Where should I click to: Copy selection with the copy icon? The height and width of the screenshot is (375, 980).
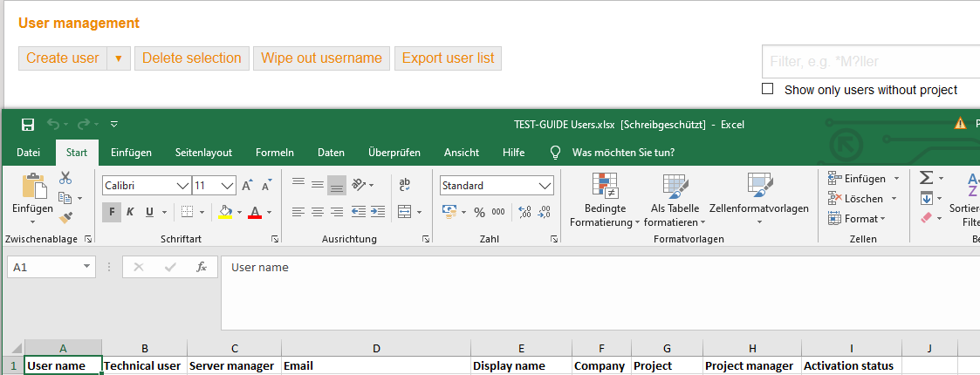point(65,198)
